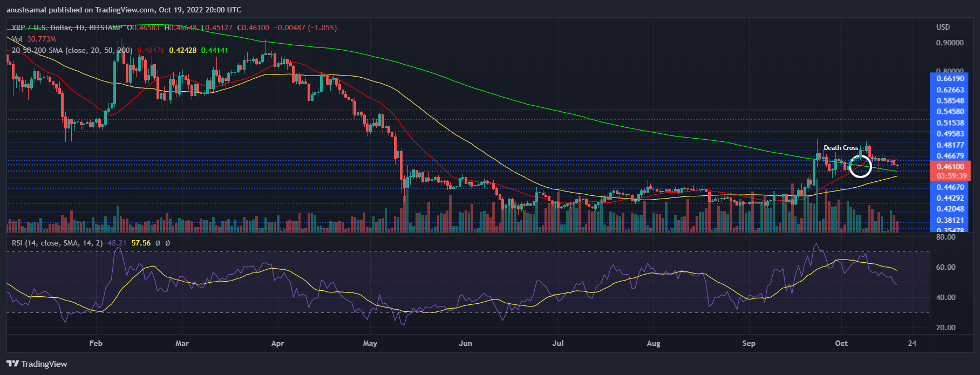Select the 0.49583 price level label
The width and height of the screenshot is (980, 375).
pos(950,134)
